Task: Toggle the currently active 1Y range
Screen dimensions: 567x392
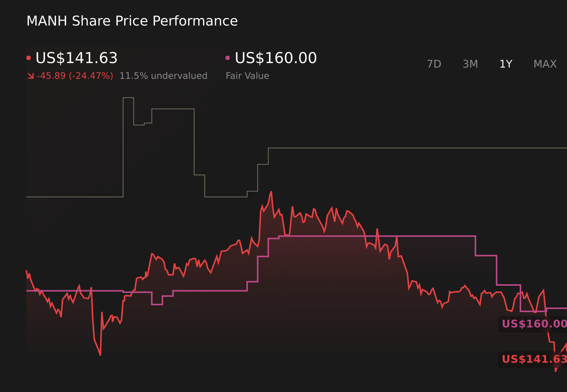Action: tap(506, 64)
